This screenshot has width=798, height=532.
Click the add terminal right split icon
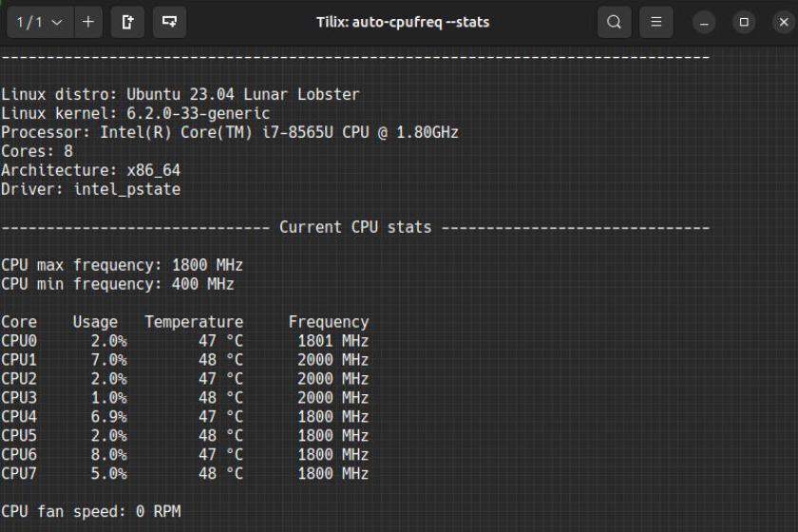point(127,22)
